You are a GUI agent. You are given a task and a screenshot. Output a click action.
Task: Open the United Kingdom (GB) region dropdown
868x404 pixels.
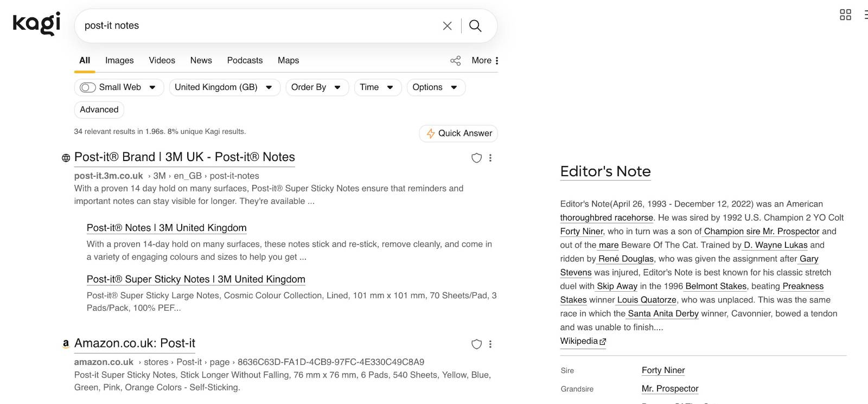[225, 87]
